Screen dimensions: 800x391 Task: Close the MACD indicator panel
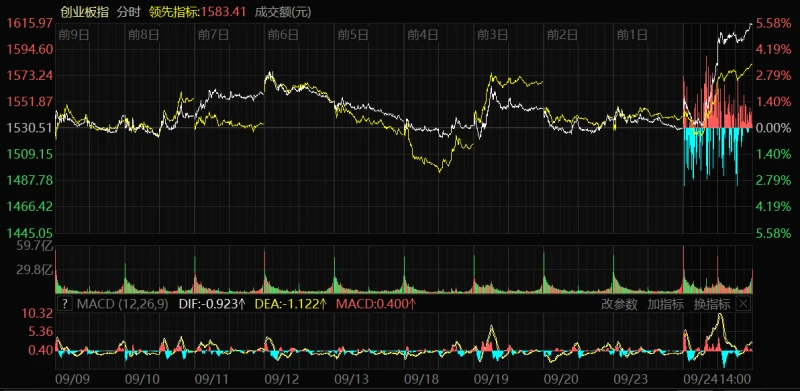click(744, 304)
